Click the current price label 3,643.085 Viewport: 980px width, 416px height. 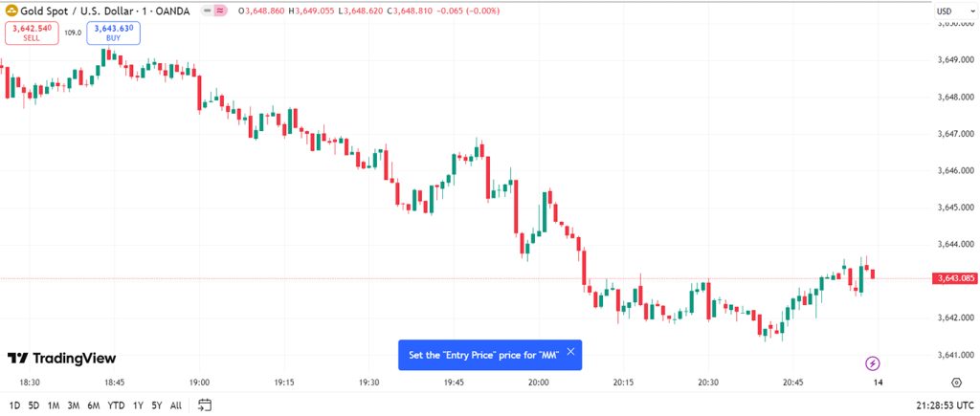pyautogui.click(x=952, y=278)
